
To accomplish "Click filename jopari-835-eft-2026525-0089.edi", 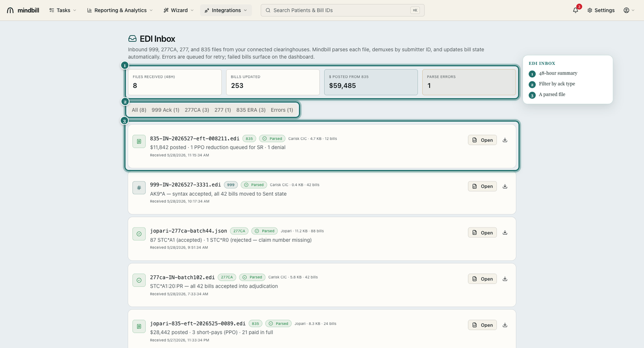I will point(198,324).
